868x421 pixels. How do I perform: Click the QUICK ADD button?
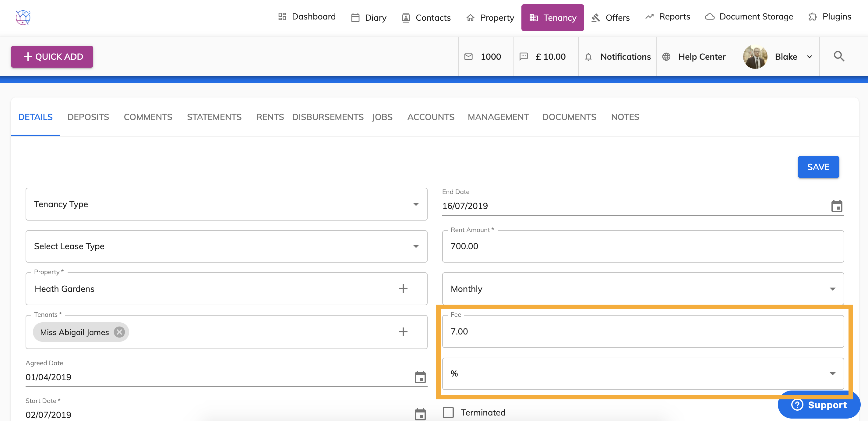(x=52, y=57)
